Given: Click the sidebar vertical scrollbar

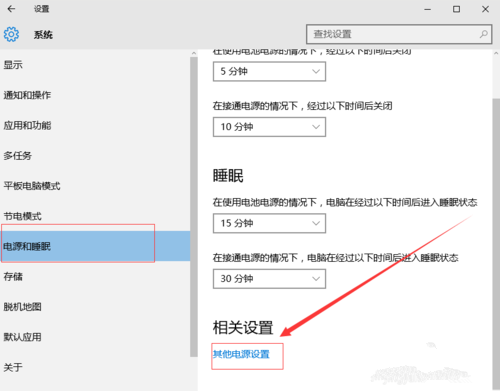Looking at the screenshot, I should 194,207.
